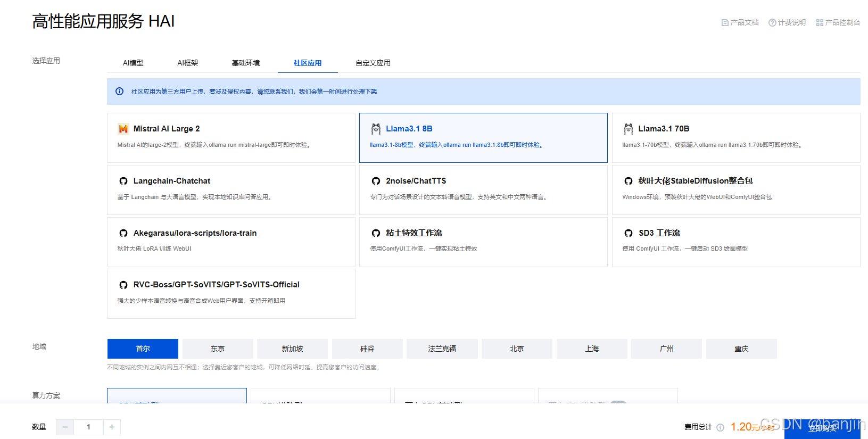Go to 产品控制台
This screenshot has width=868, height=439.
pos(838,23)
